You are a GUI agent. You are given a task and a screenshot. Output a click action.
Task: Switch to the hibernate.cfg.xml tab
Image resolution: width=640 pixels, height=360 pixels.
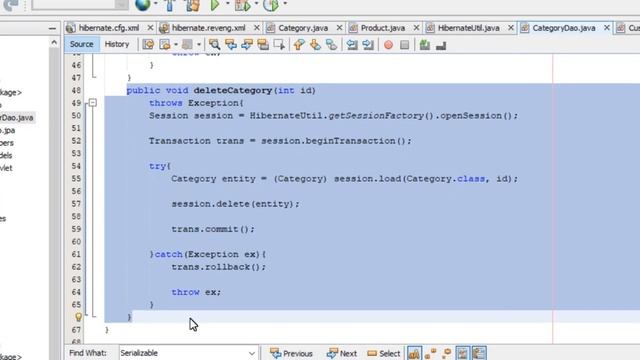click(x=109, y=28)
